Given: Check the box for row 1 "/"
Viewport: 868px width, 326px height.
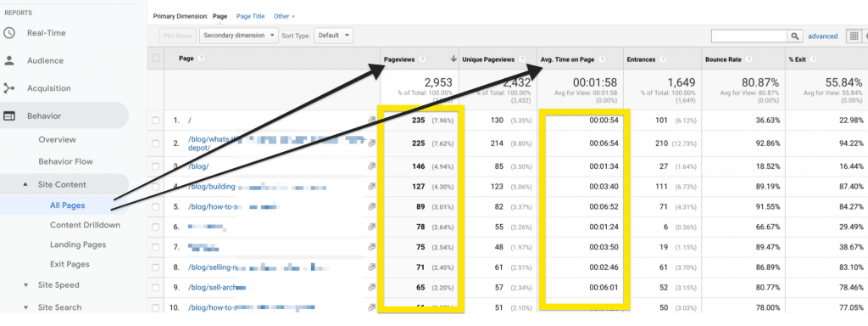Looking at the screenshot, I should (156, 121).
